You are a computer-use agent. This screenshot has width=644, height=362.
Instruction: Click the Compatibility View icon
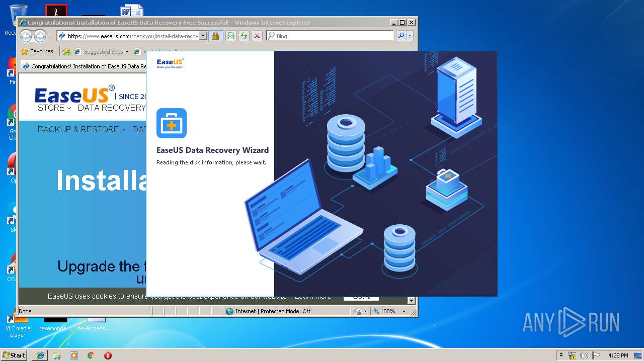(x=231, y=36)
